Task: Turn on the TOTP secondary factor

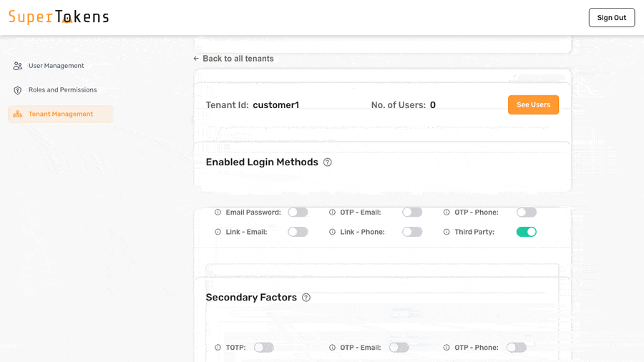Action: click(x=263, y=348)
